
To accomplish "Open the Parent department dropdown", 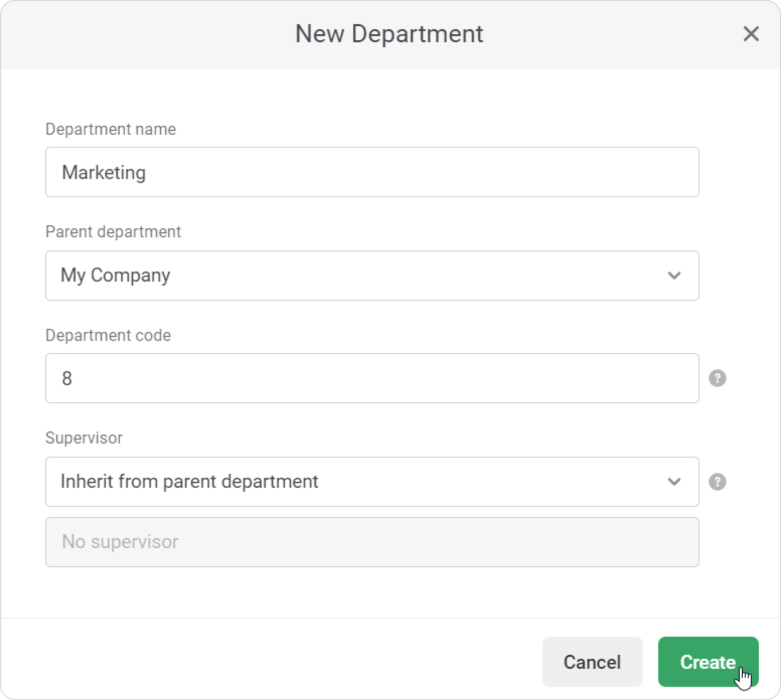I will click(371, 276).
